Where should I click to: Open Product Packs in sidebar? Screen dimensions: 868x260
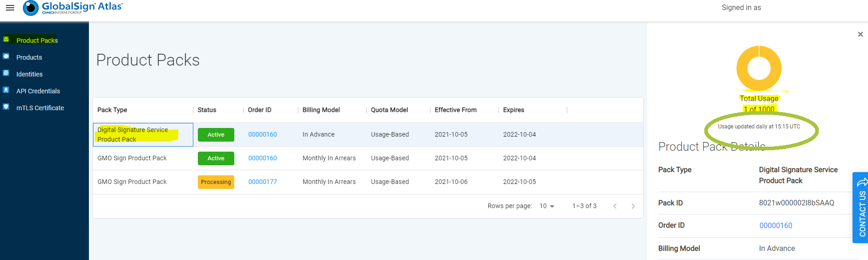point(37,41)
